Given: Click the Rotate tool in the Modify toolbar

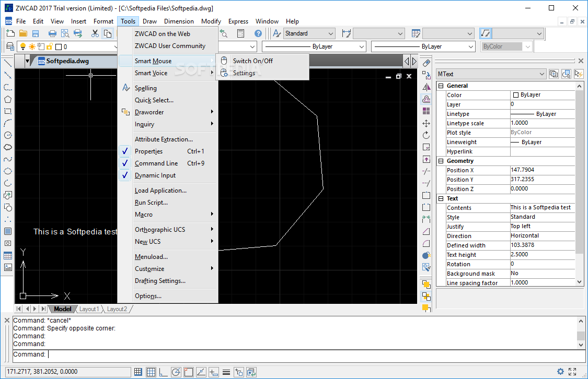Looking at the screenshot, I should point(426,135).
